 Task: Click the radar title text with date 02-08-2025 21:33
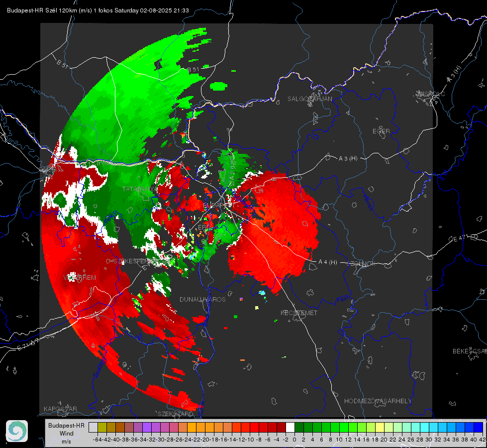[98, 10]
